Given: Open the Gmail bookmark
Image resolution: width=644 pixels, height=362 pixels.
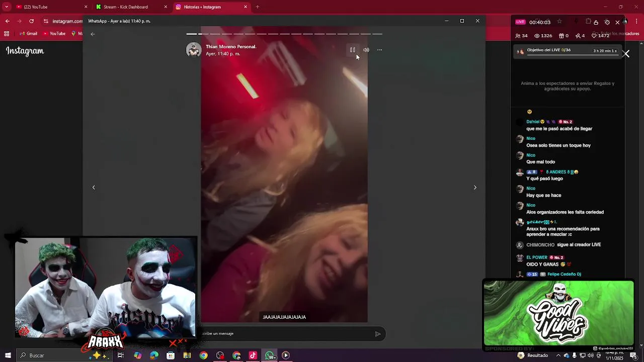Looking at the screenshot, I should [28, 34].
